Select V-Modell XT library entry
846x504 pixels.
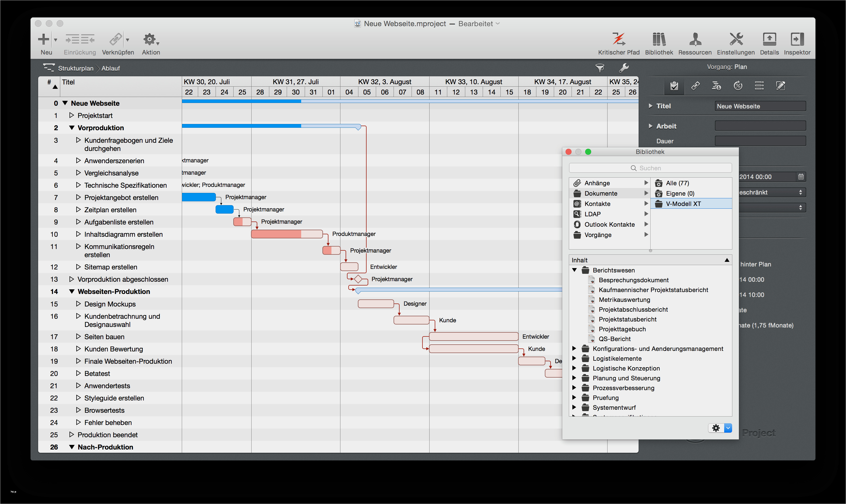(x=683, y=204)
